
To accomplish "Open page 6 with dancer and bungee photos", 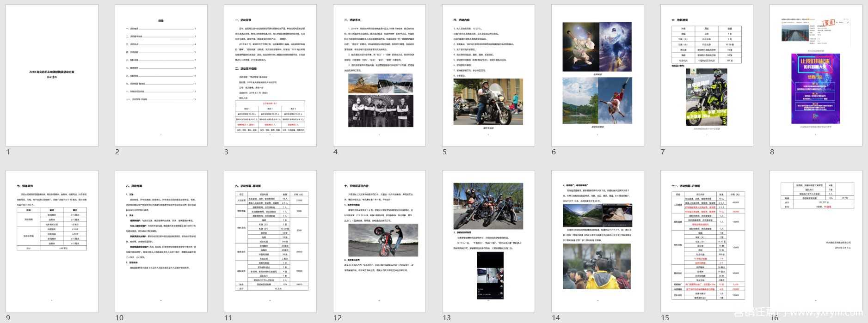I will pyautogui.click(x=597, y=76).
